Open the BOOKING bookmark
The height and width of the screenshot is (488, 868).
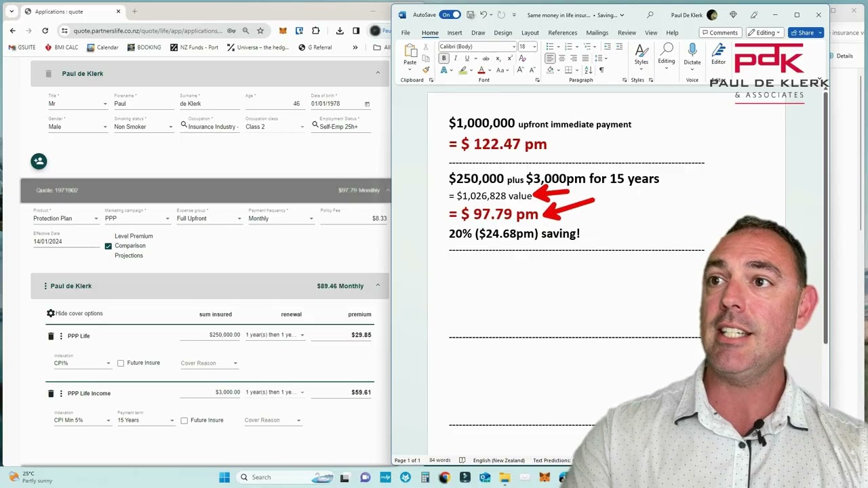[144, 47]
